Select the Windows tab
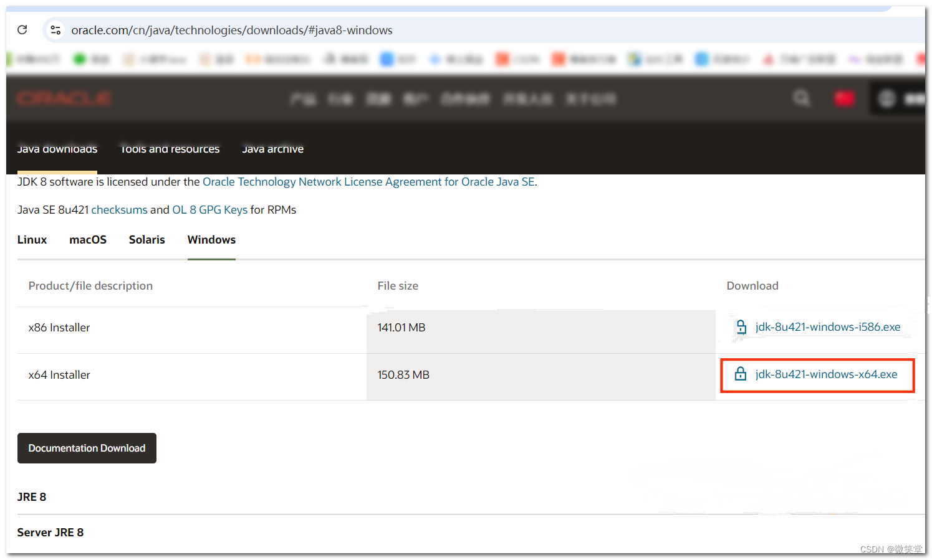The image size is (932, 560). 211,240
